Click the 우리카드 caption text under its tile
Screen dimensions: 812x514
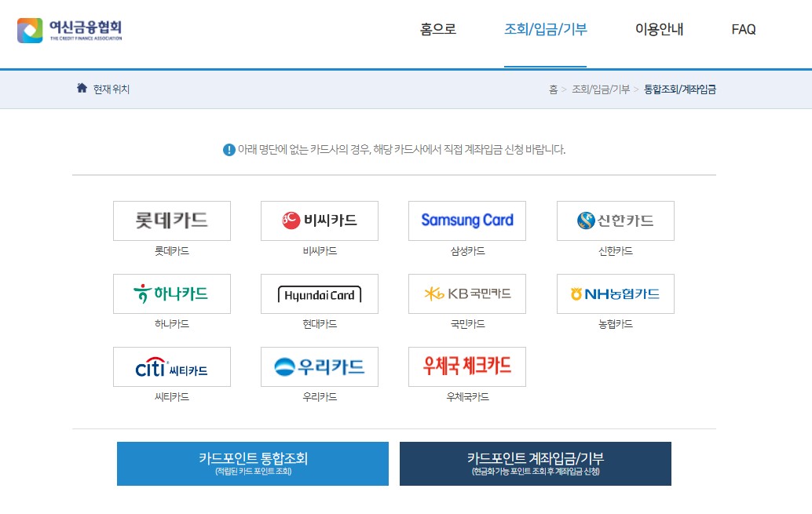320,397
